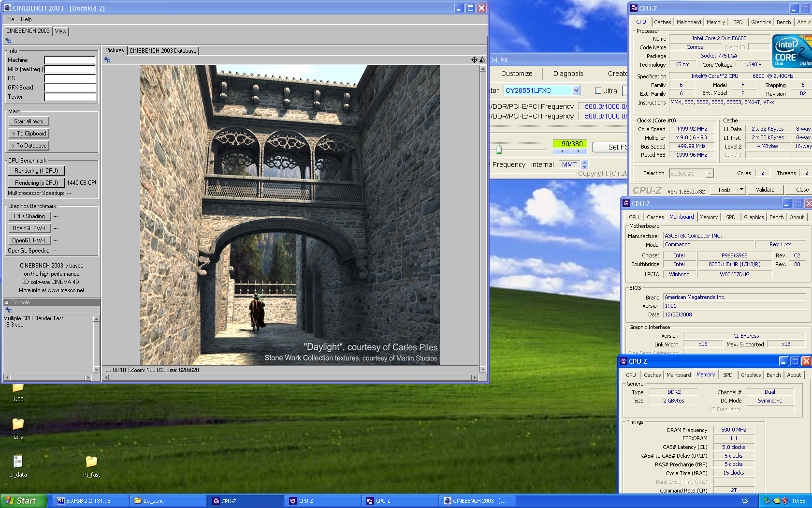This screenshot has height=508, width=812.
Task: Click the CPU-Z icon in the top CPU-Z title bar
Action: click(x=634, y=8)
